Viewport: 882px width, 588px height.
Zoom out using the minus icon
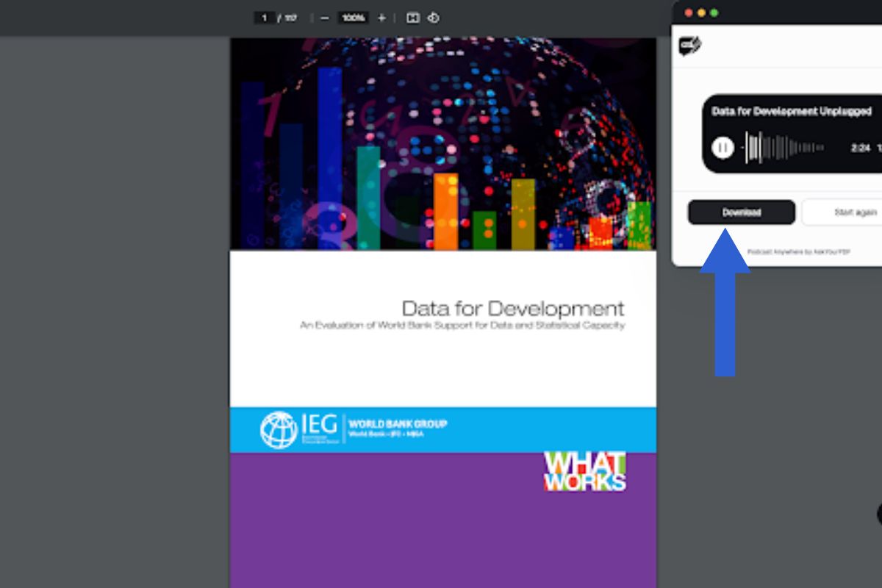tap(325, 18)
